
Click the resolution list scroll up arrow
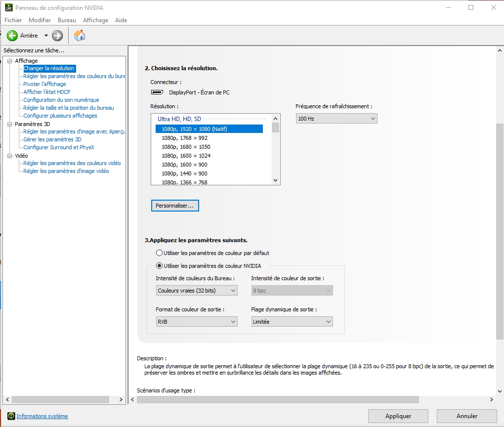[x=275, y=118]
